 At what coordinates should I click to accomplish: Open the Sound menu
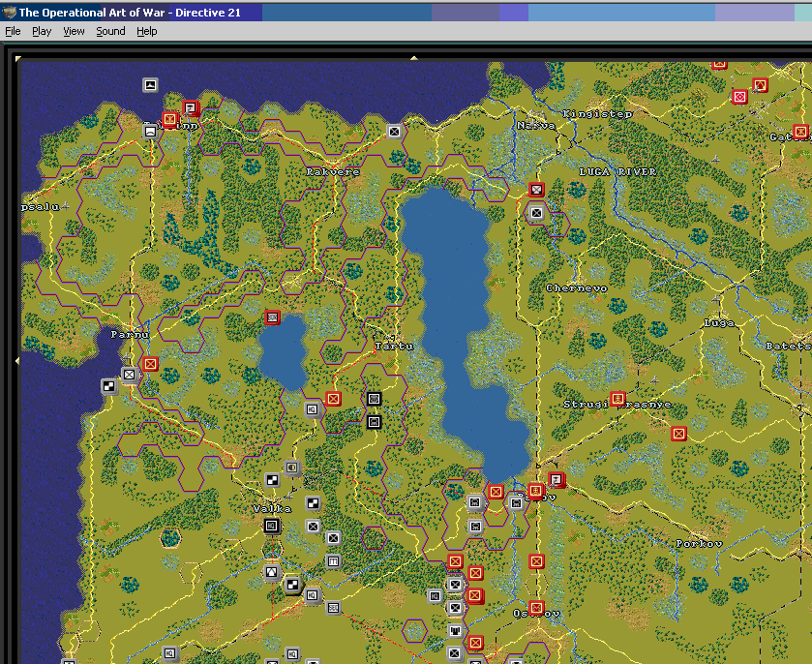point(110,31)
